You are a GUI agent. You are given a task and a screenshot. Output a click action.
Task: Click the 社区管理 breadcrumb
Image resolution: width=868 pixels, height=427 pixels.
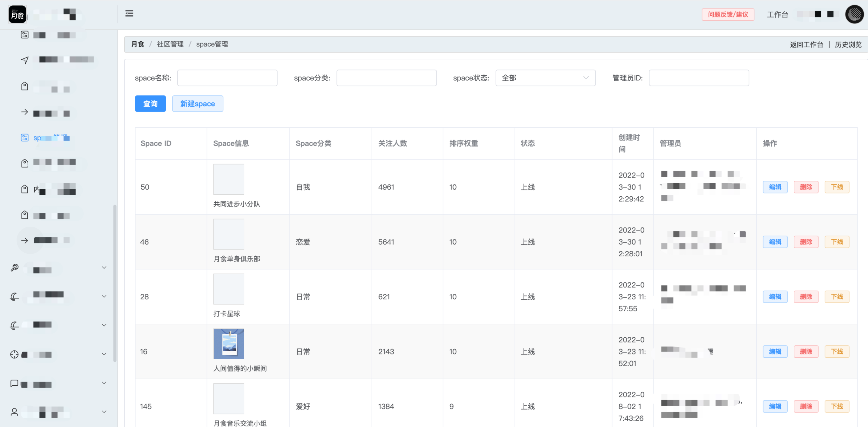[x=170, y=45]
